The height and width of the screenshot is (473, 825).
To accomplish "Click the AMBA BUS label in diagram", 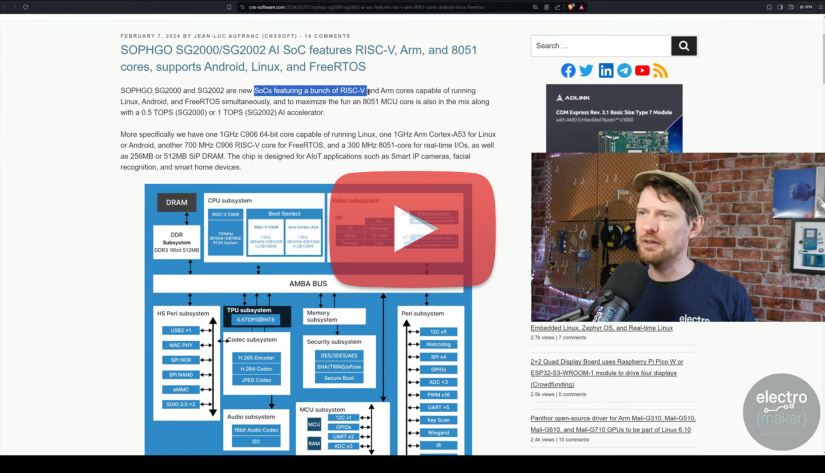I will coord(308,284).
